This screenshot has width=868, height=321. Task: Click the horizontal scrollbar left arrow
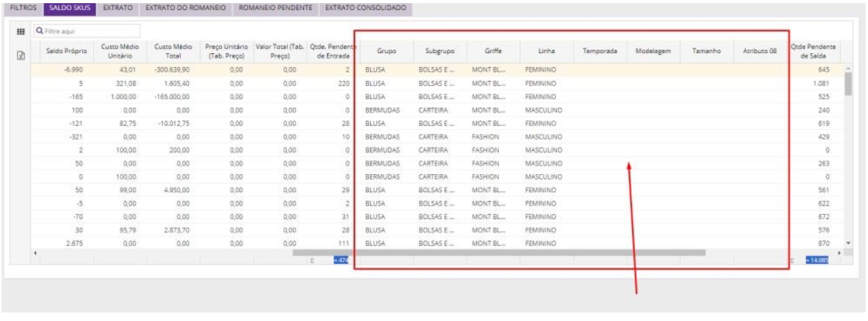tap(36, 253)
